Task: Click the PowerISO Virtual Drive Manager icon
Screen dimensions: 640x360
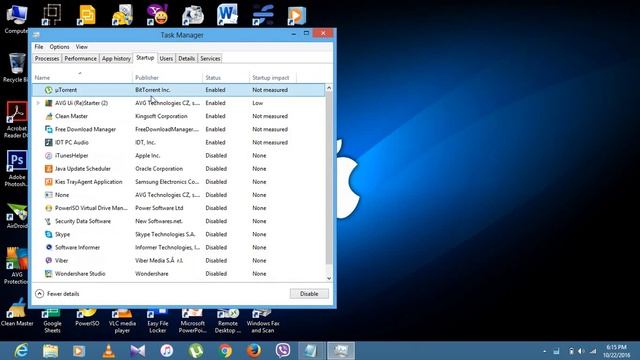Action: [49, 208]
